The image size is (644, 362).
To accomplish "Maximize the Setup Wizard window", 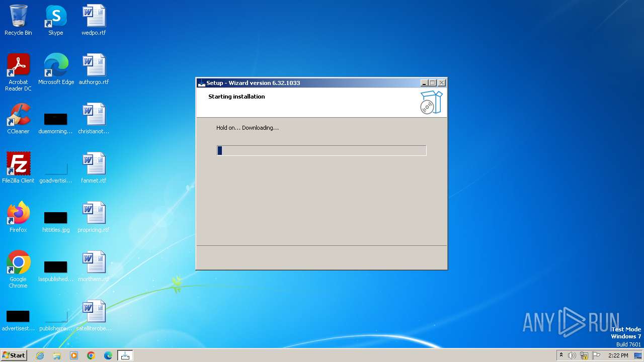I will (433, 83).
